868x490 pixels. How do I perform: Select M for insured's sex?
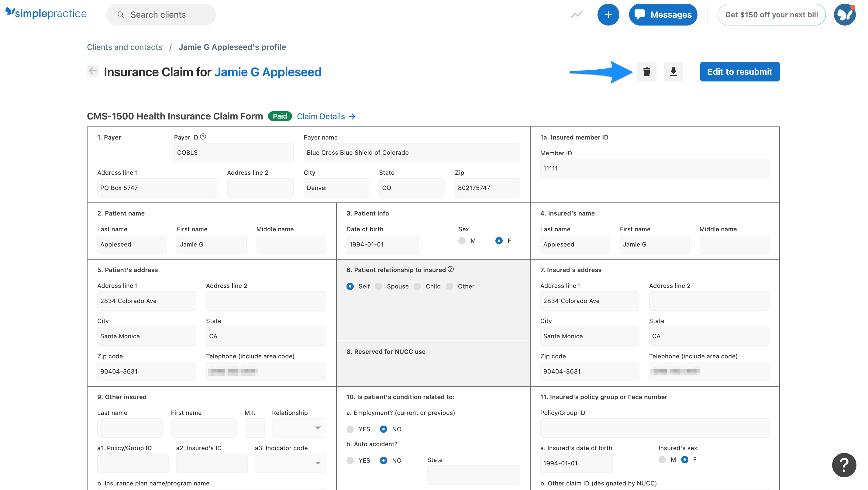pyautogui.click(x=662, y=459)
